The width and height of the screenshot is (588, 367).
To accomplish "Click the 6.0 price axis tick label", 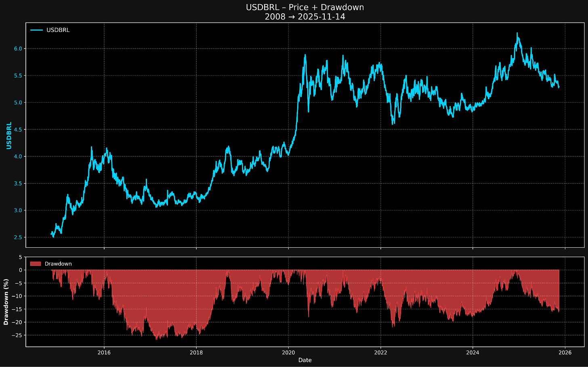I will 19,49.
